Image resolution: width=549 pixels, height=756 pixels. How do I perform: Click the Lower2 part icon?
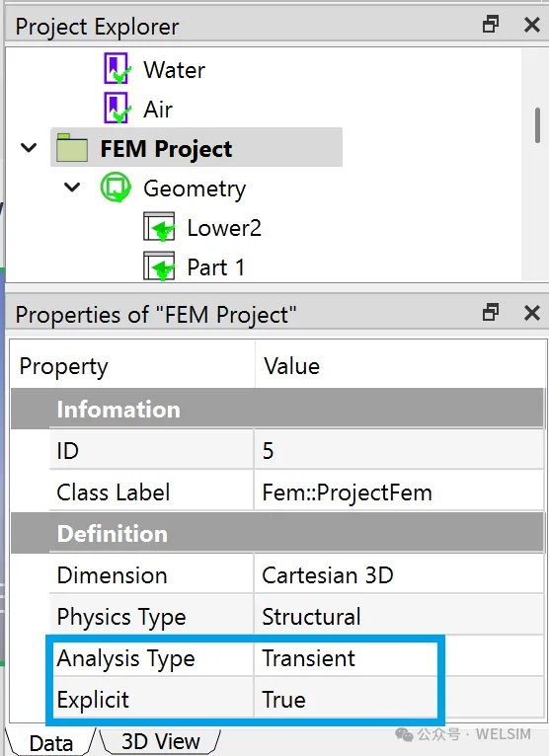(159, 227)
